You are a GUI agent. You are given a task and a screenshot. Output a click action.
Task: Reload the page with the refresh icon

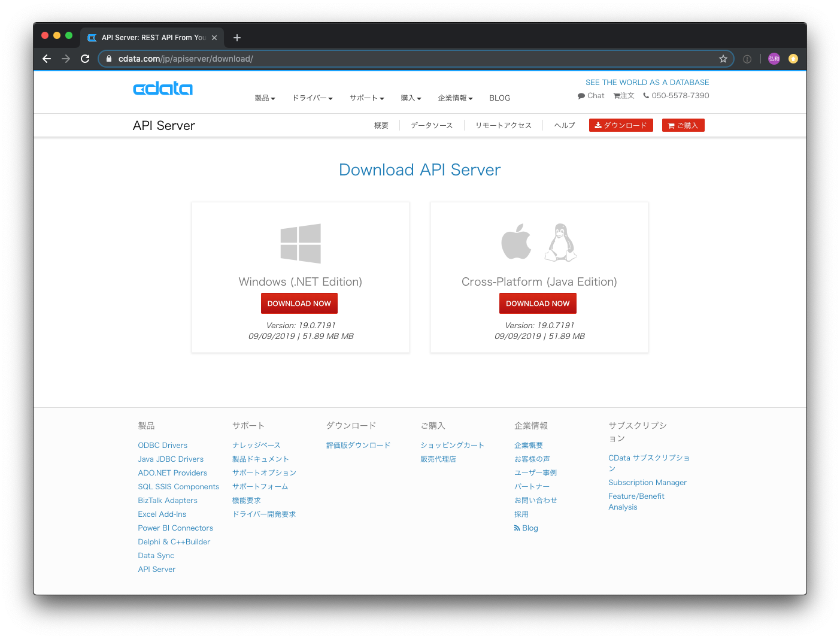tap(84, 59)
